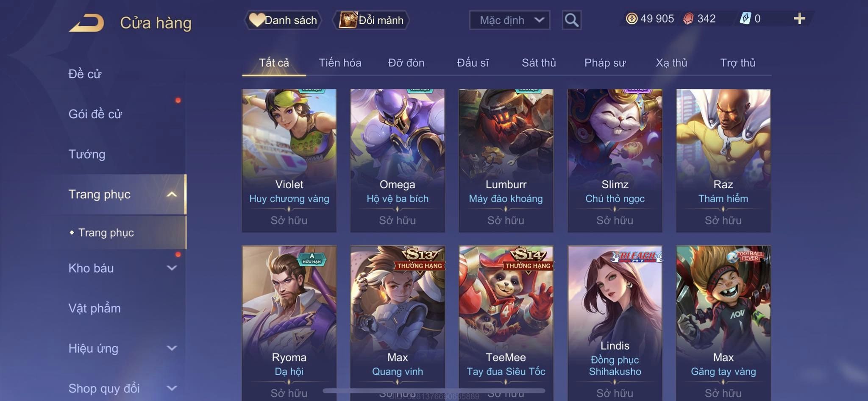Switch to the Pháp sư tab
868x401 pixels.
605,63
